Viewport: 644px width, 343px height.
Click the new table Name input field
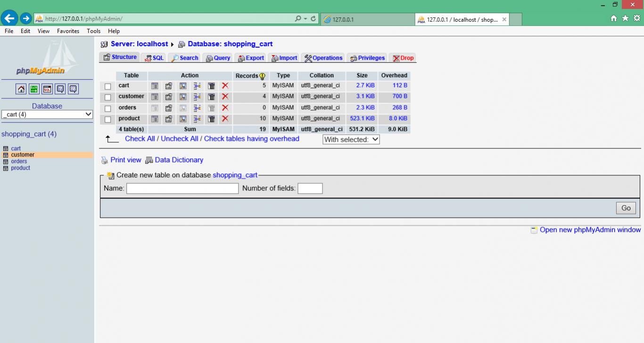click(182, 188)
